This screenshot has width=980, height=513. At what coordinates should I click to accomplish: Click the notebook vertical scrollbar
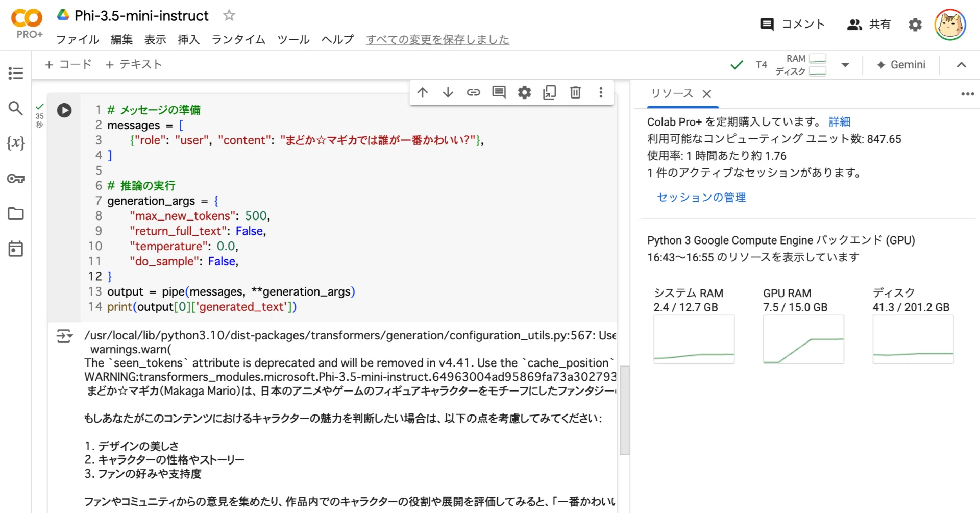[x=624, y=410]
